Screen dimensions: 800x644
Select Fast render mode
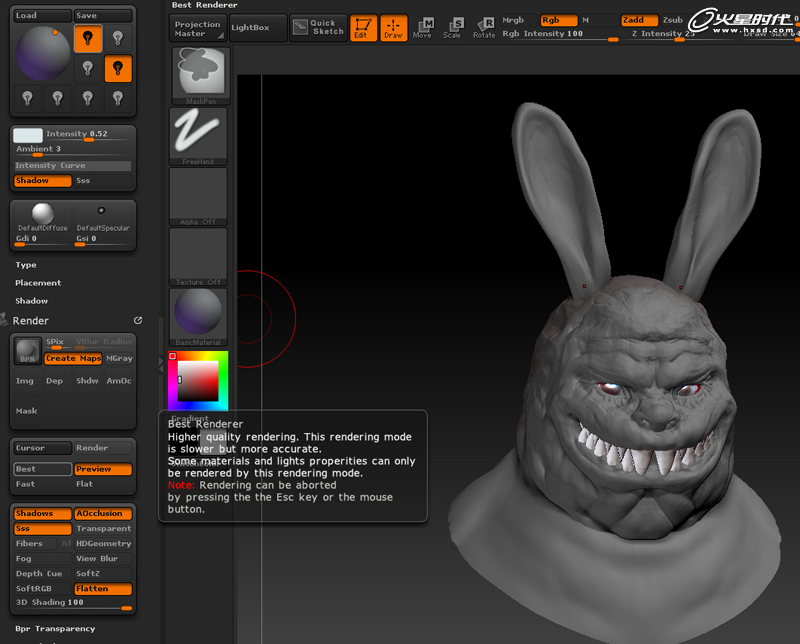coord(42,484)
